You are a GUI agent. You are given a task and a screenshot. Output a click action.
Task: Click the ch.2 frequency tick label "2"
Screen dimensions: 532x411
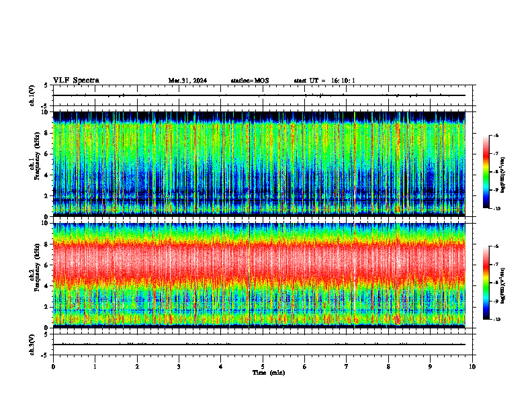(47, 307)
